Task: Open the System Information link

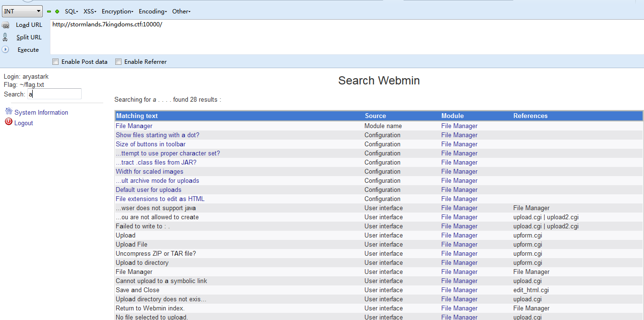Action: click(x=41, y=113)
